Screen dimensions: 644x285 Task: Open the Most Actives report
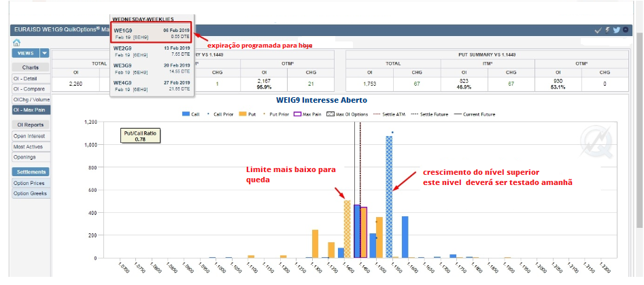click(x=30, y=146)
